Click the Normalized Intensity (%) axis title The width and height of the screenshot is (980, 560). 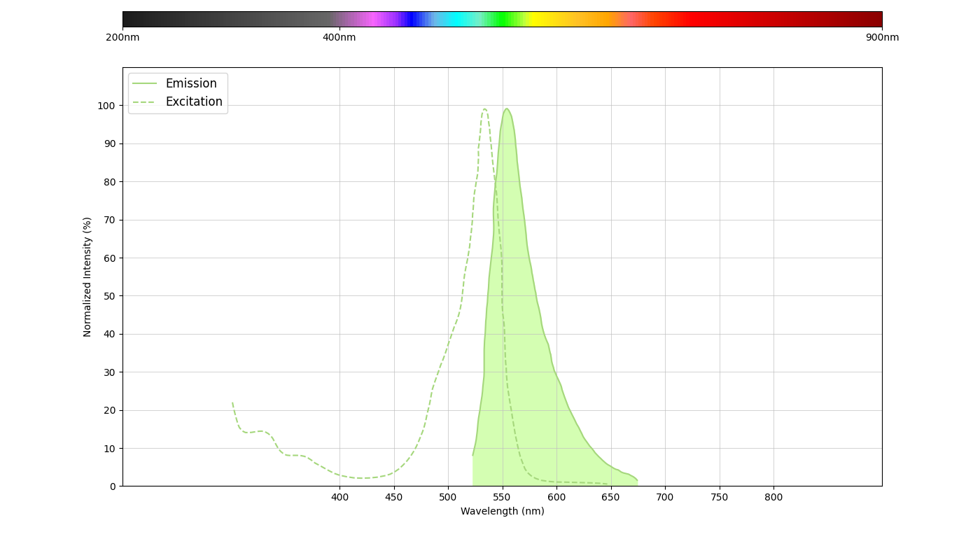click(x=87, y=276)
